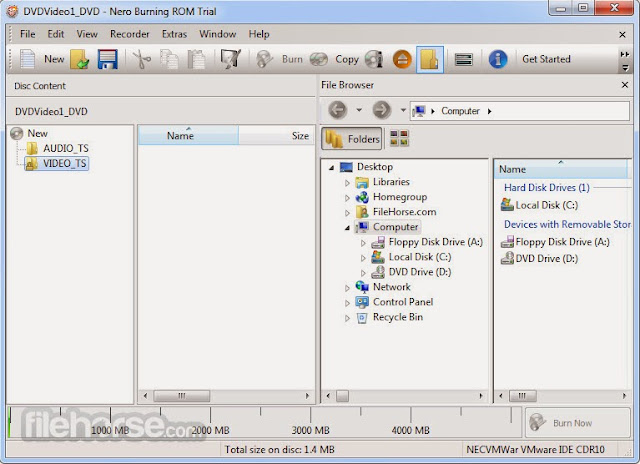
Task: Expand Local Disk (C:) tree node
Action: pos(363,258)
